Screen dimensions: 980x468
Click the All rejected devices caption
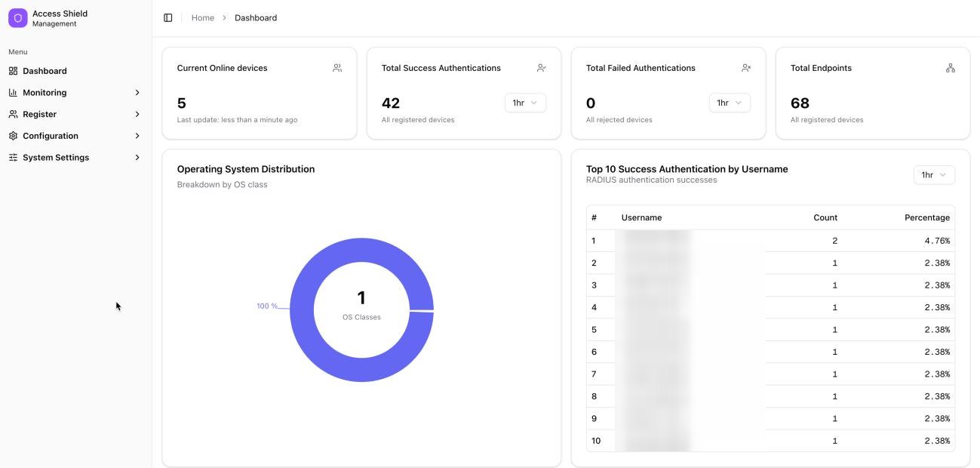pos(619,120)
